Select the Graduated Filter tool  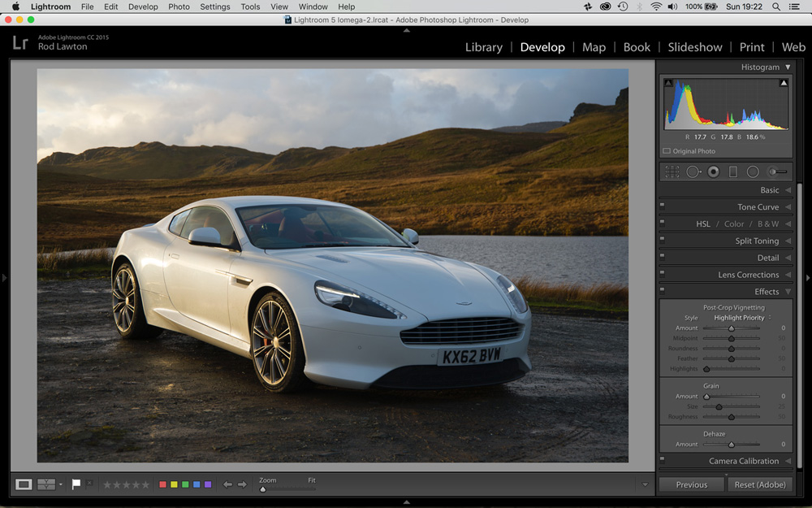click(x=733, y=172)
